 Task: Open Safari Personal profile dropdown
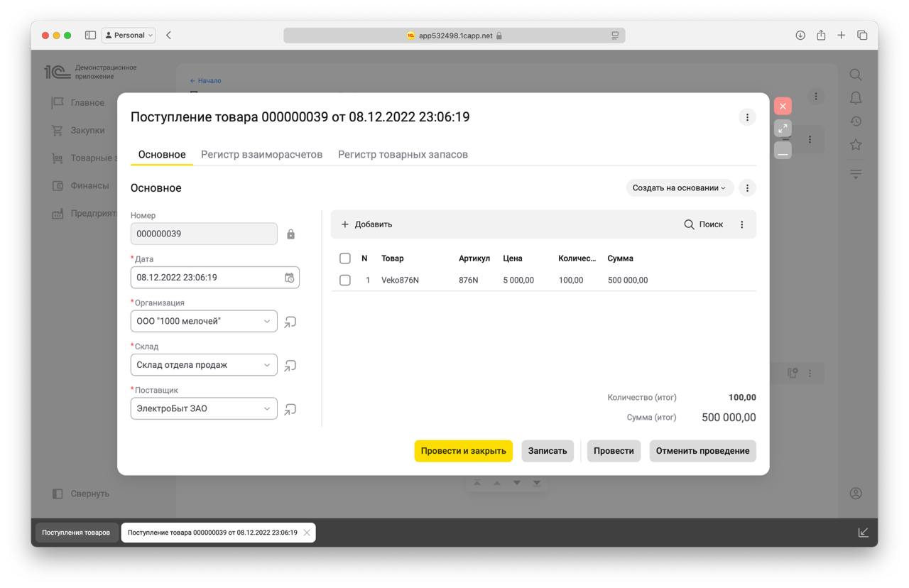click(x=129, y=35)
